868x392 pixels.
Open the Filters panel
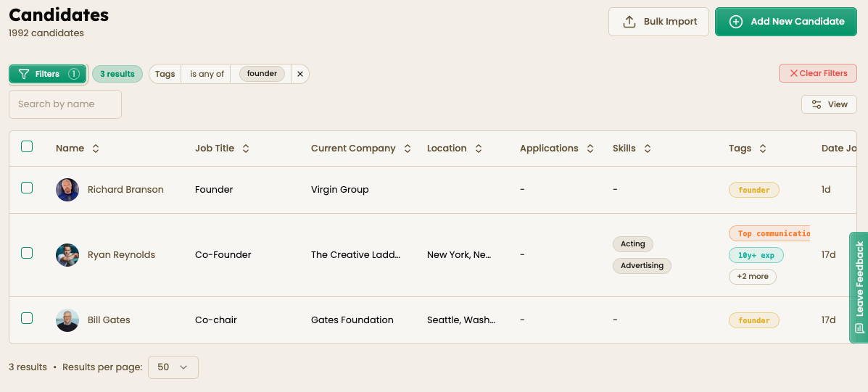point(47,74)
